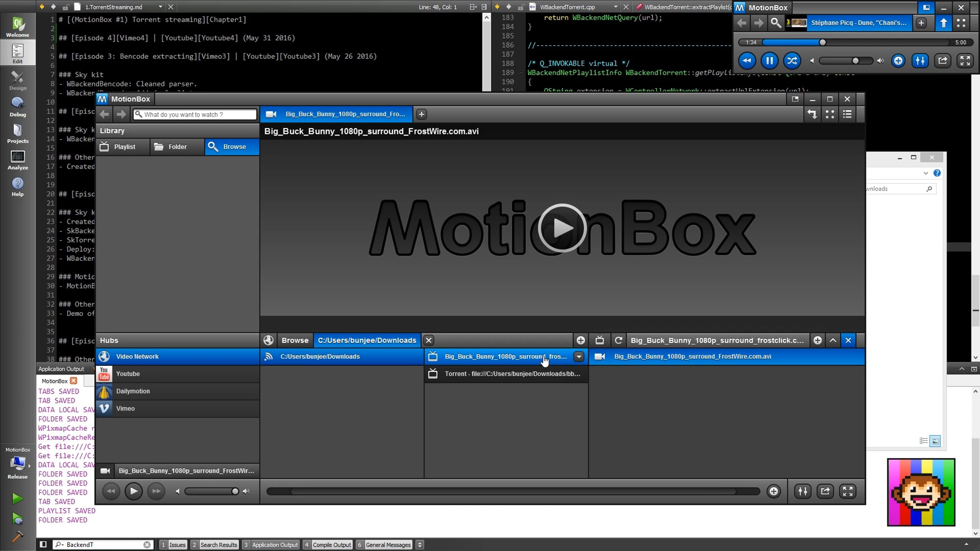The width and height of the screenshot is (980, 551).
Task: Open the equalizer settings icon in bottom bar
Action: pyautogui.click(x=802, y=491)
